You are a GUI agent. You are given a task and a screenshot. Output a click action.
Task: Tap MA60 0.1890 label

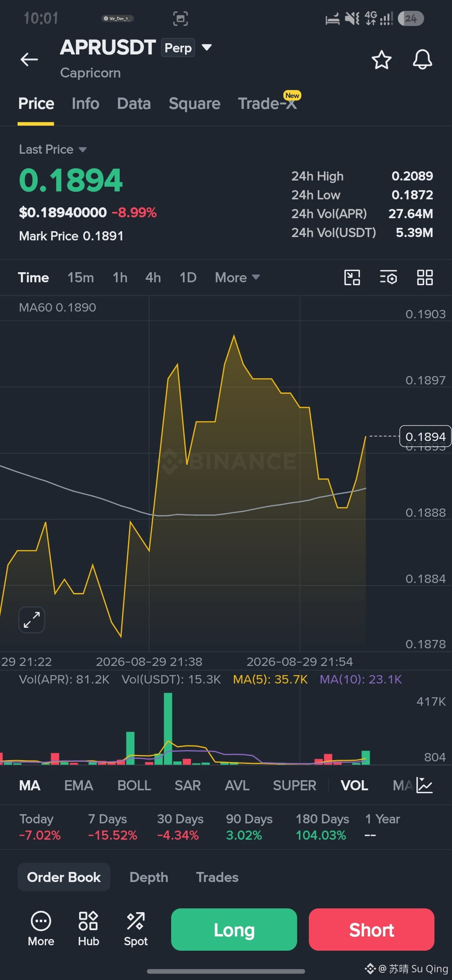pyautogui.click(x=57, y=307)
